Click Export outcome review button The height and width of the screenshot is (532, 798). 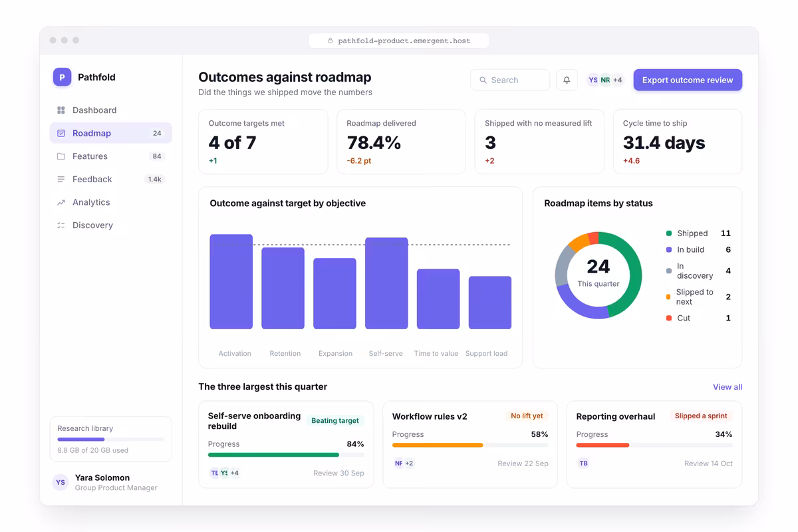pos(688,80)
